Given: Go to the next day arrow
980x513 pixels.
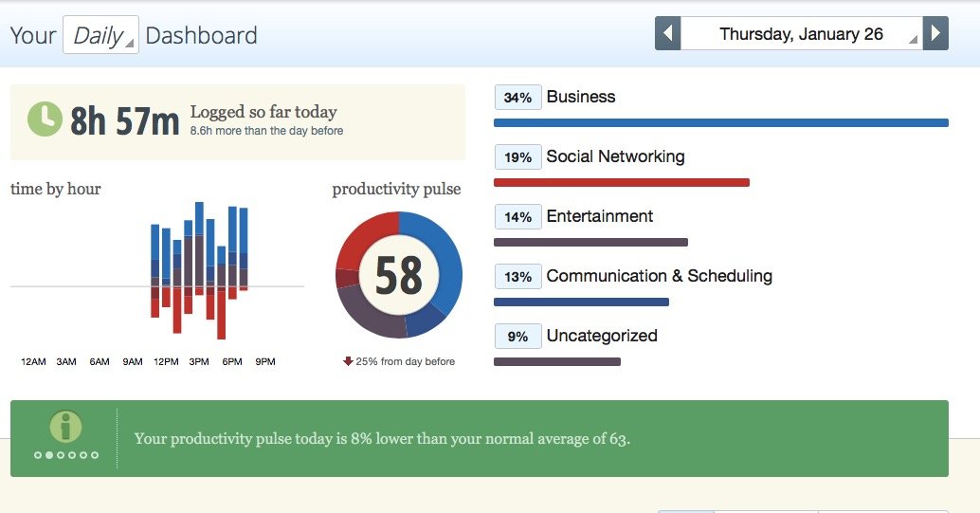Looking at the screenshot, I should click(x=935, y=33).
